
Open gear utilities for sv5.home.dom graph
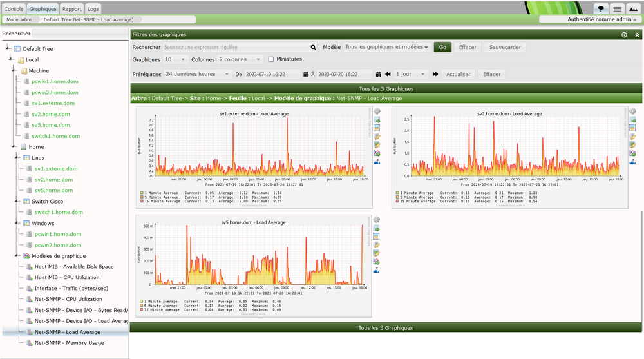tap(376, 220)
